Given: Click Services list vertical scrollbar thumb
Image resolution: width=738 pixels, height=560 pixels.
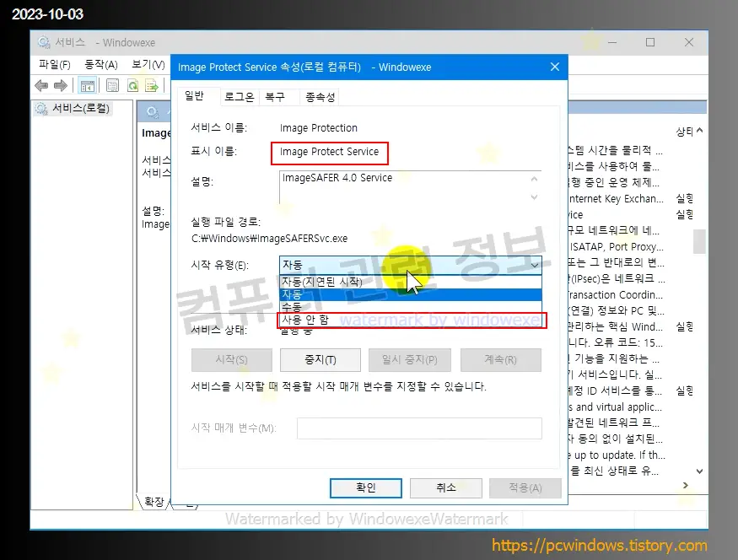Looking at the screenshot, I should (699, 241).
